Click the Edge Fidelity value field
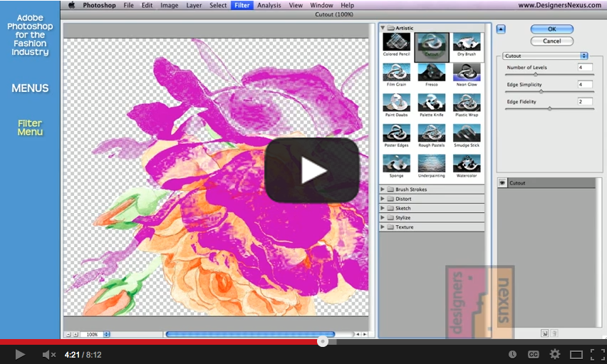This screenshot has width=607, height=364. coord(585,101)
